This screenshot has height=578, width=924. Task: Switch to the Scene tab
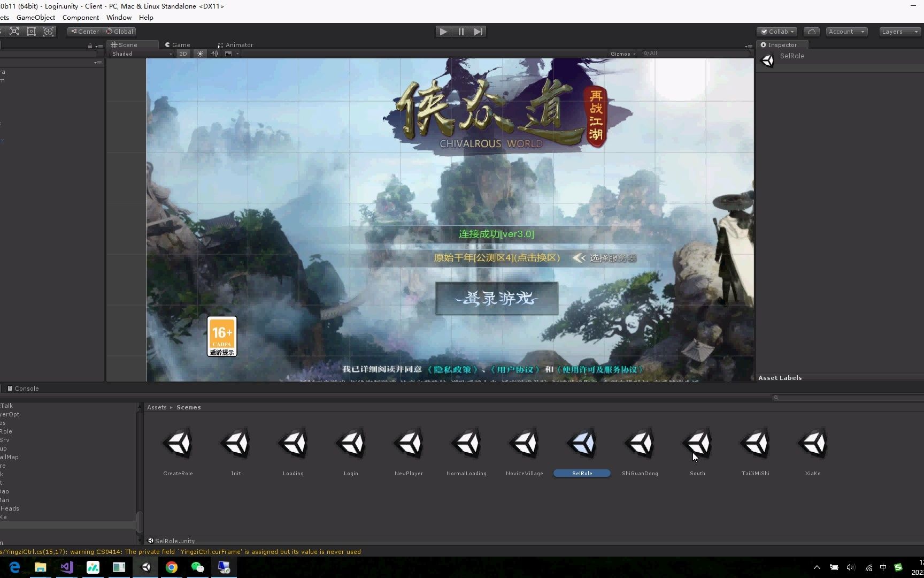coord(124,45)
